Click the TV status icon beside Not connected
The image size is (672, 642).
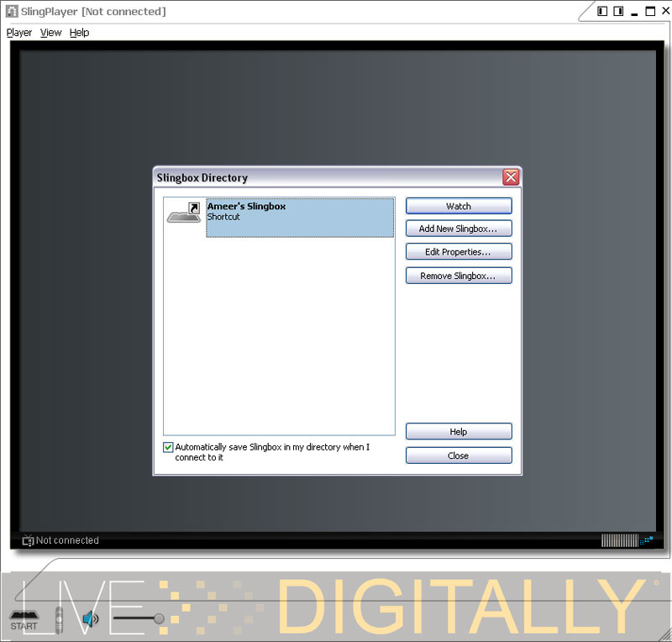point(28,540)
